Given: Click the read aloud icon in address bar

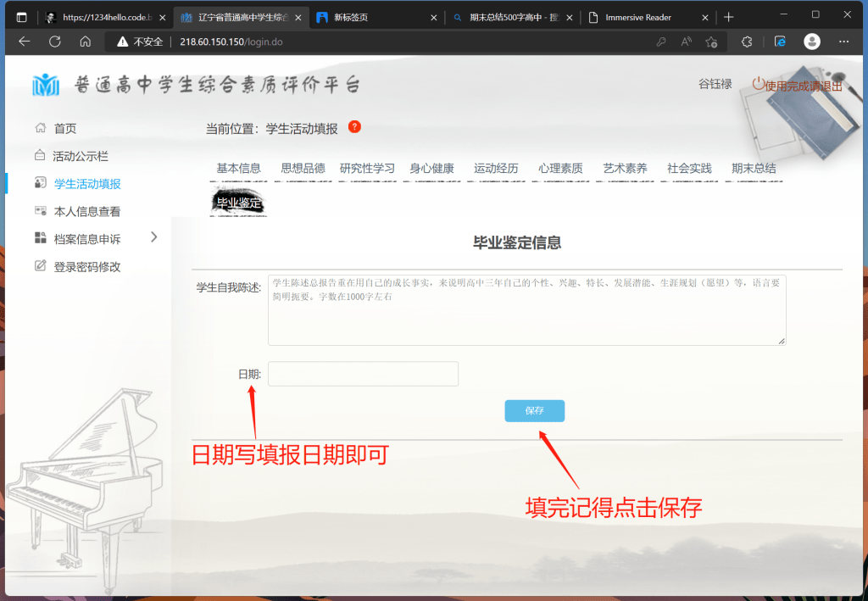Looking at the screenshot, I should [686, 42].
